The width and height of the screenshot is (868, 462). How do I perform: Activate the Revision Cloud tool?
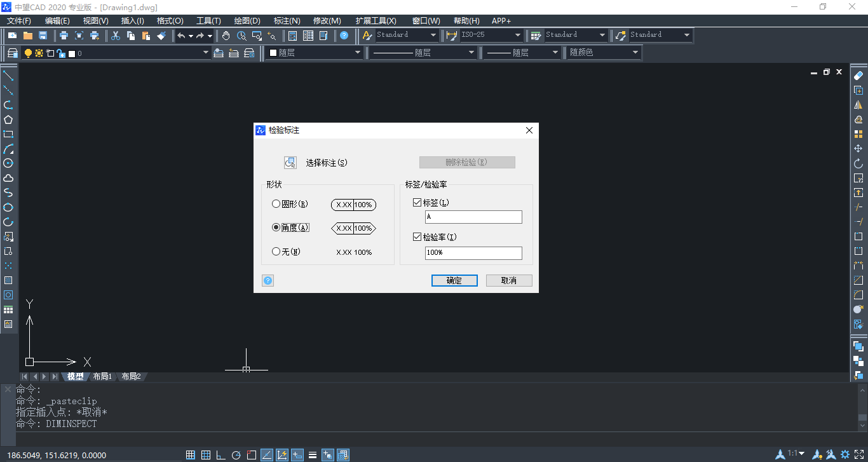[x=9, y=178]
